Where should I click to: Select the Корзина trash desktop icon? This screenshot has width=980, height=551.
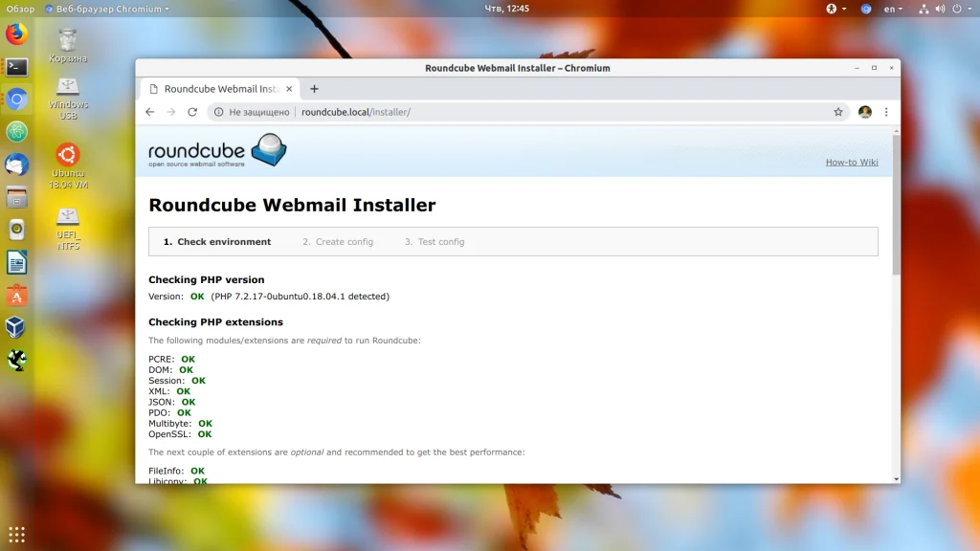(x=68, y=46)
